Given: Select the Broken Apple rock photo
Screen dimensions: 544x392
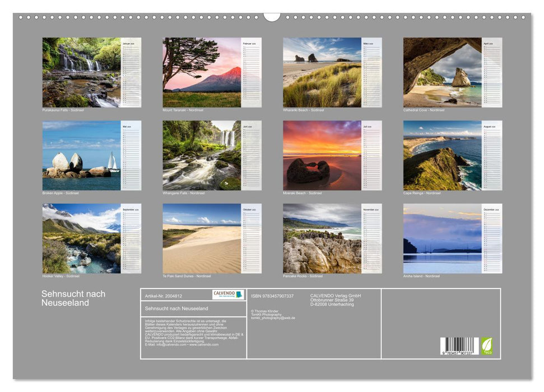Looking at the screenshot, I should [x=81, y=156].
